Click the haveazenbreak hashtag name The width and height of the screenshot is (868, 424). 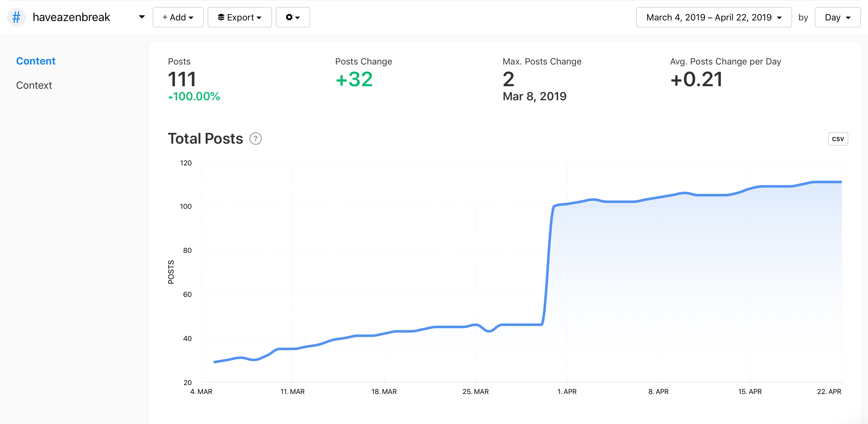(71, 17)
